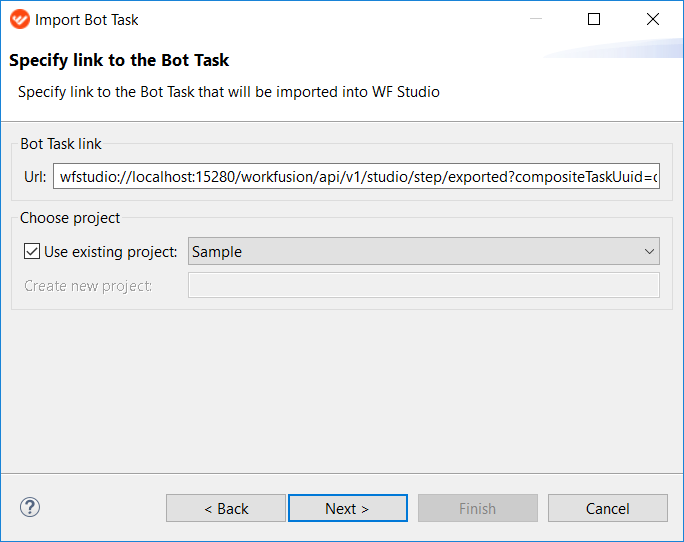Click the help question mark icon
Screen dimensions: 684x542
30,507
